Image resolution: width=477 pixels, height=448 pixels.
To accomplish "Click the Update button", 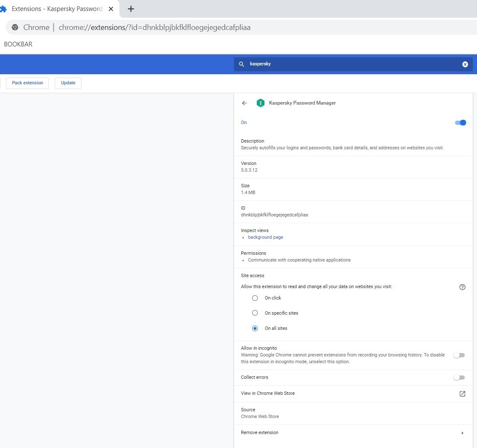I will [68, 83].
